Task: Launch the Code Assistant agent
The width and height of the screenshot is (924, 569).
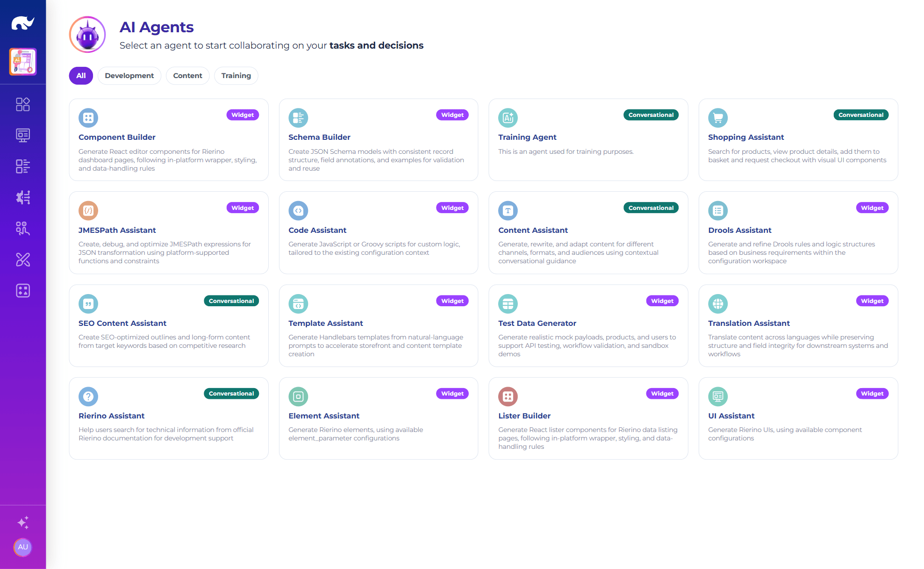Action: click(378, 232)
